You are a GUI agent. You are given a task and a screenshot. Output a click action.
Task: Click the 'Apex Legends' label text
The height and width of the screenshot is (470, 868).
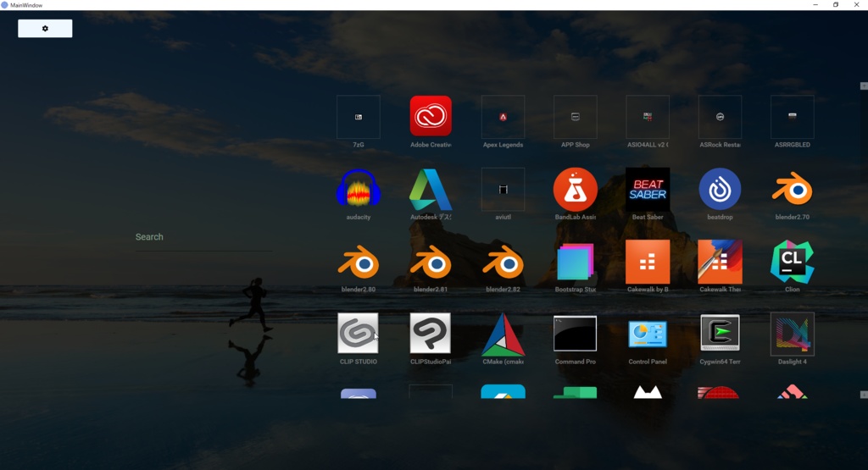tap(503, 145)
